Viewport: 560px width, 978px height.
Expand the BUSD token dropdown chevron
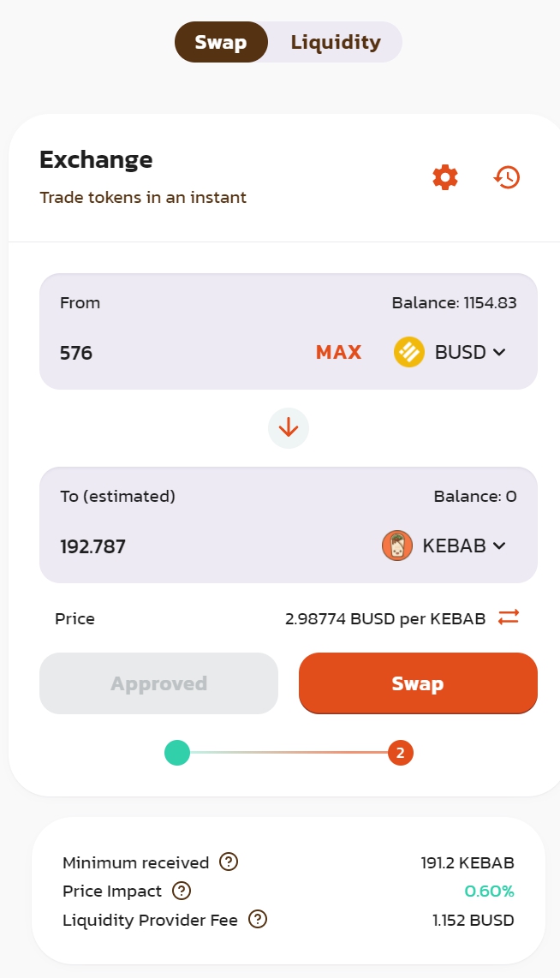499,352
